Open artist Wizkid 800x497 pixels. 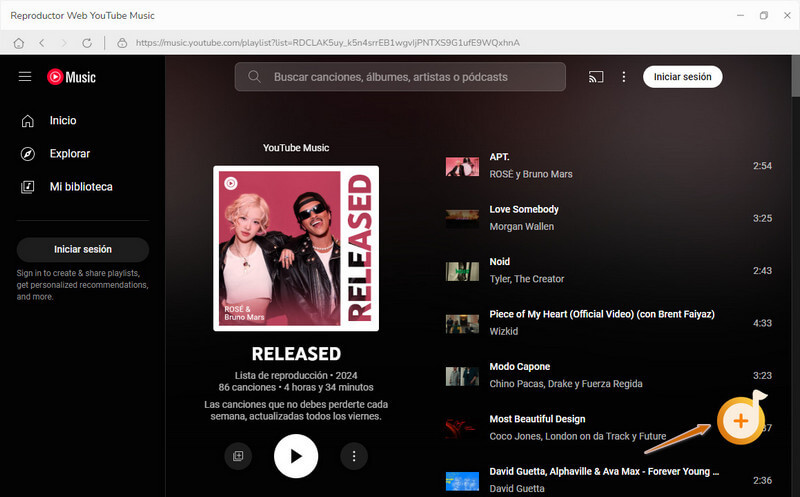[504, 332]
